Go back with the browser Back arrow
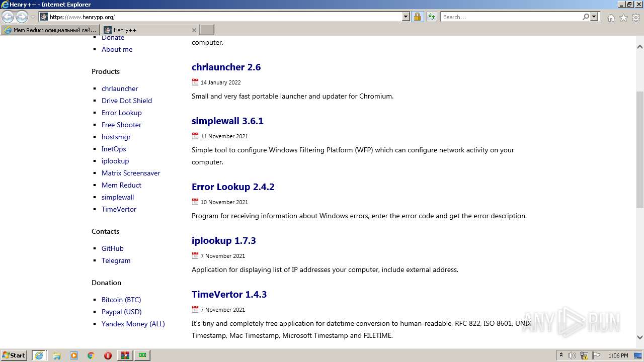This screenshot has height=362, width=644. [8, 17]
